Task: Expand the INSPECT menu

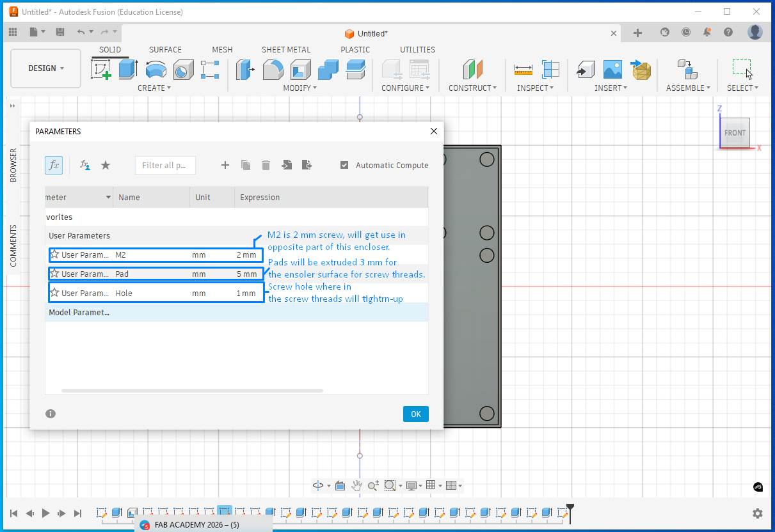Action: coord(536,88)
